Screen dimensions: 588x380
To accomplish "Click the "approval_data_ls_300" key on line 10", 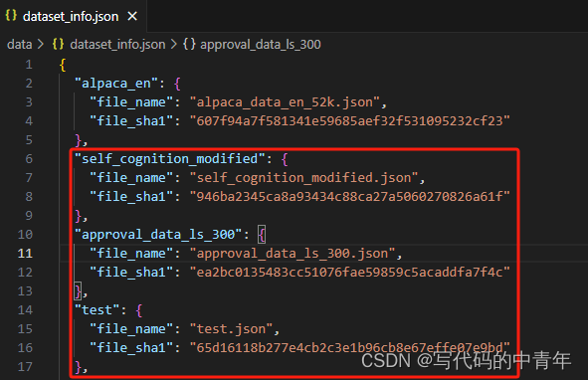I will pos(158,235).
